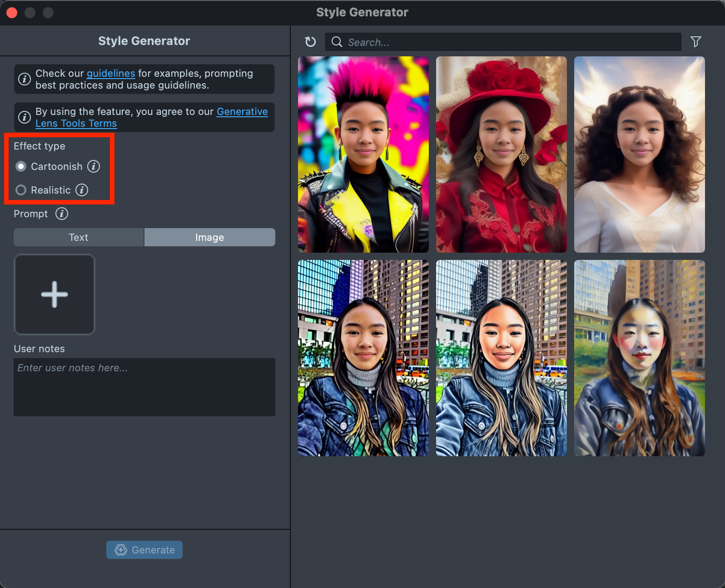Switch to the Image prompt tab
Screen dimensions: 725x588
tap(209, 237)
